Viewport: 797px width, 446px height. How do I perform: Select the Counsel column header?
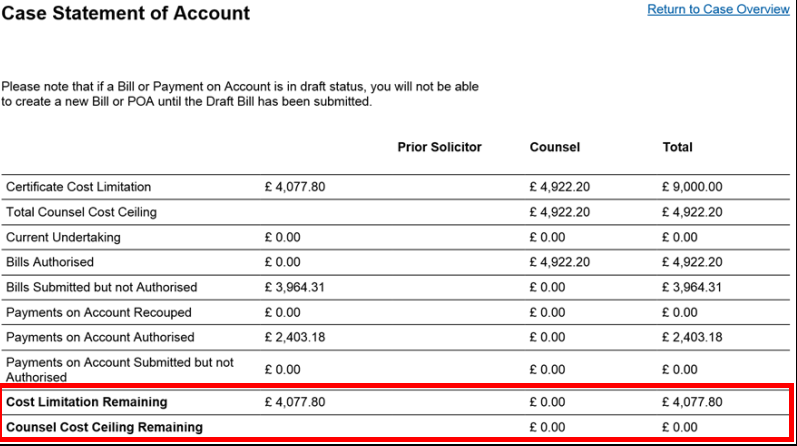click(554, 147)
